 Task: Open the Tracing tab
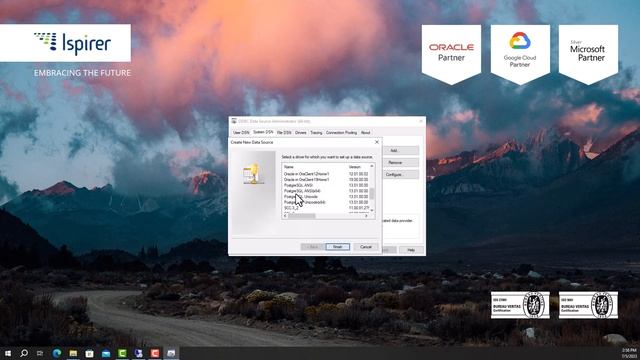point(316,133)
